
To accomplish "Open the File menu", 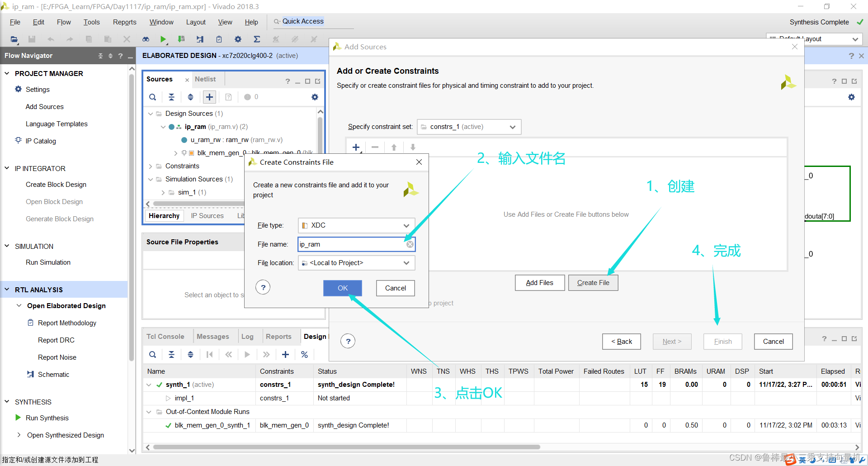I will click(x=15, y=22).
